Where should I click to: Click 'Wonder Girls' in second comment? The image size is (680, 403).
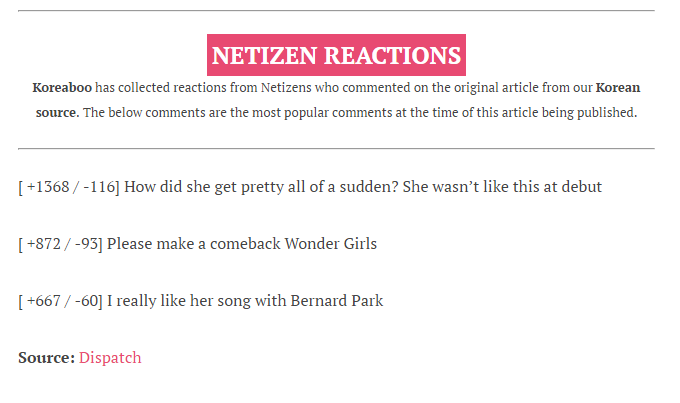pyautogui.click(x=330, y=244)
